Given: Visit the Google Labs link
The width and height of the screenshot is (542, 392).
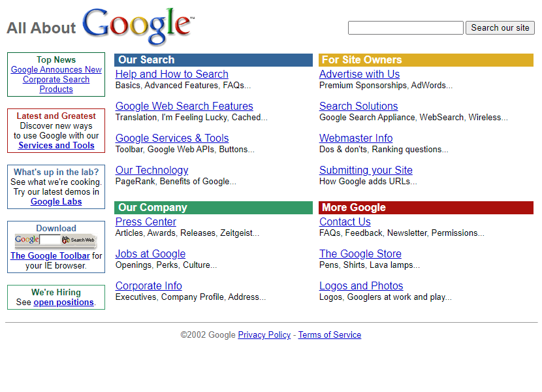Looking at the screenshot, I should [56, 202].
